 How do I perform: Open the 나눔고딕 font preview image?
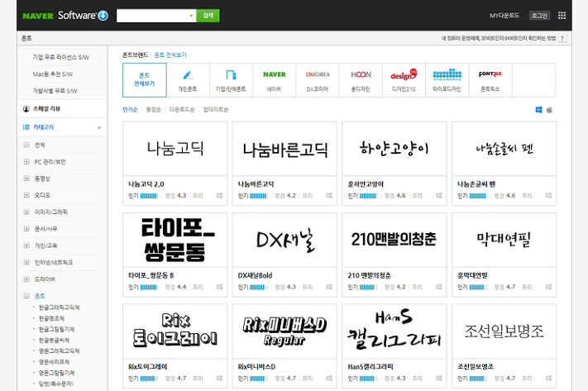174,149
